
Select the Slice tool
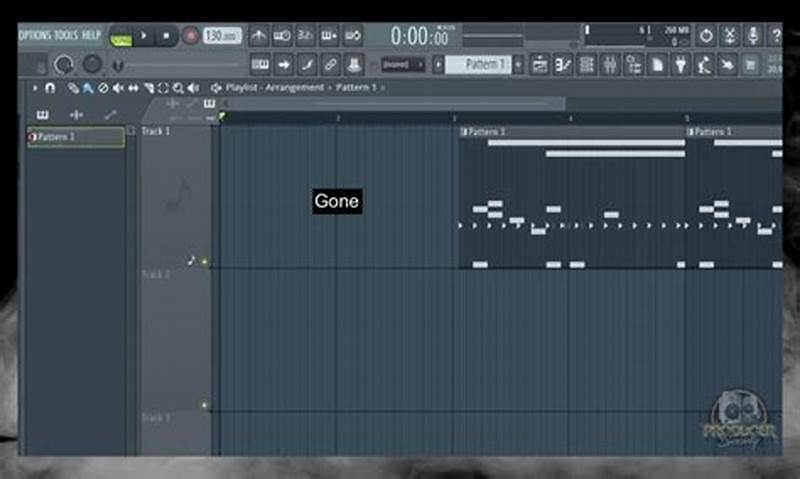pos(148,88)
